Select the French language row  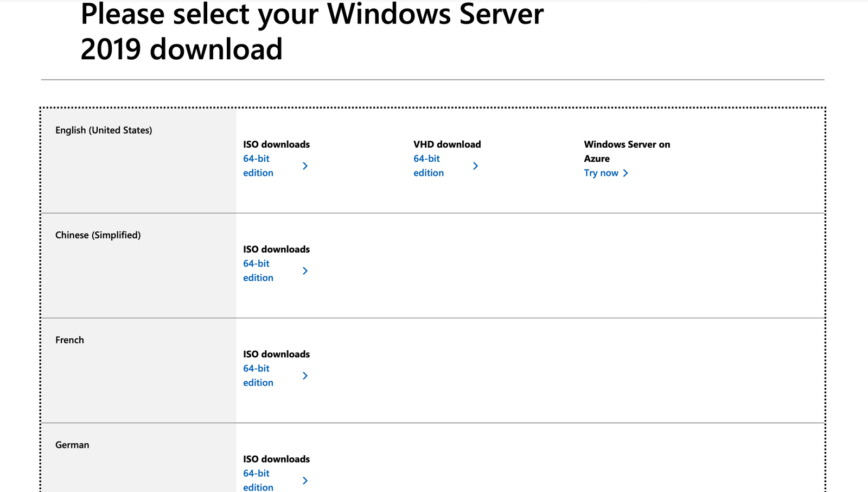click(69, 340)
